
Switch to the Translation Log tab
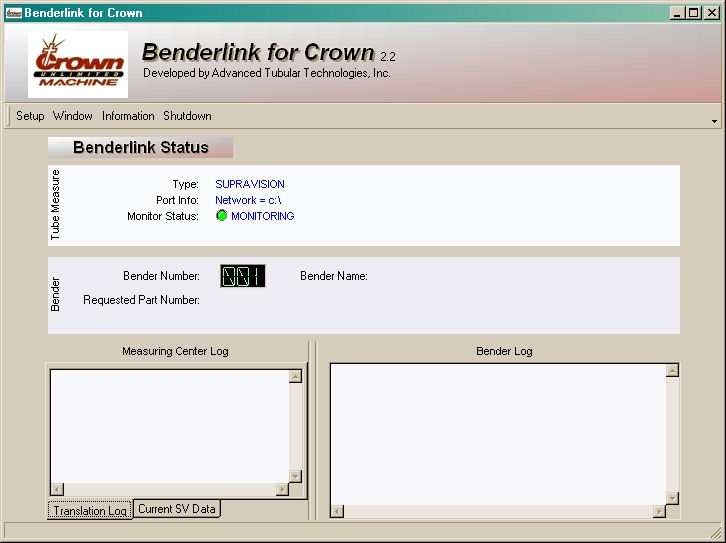(90, 510)
